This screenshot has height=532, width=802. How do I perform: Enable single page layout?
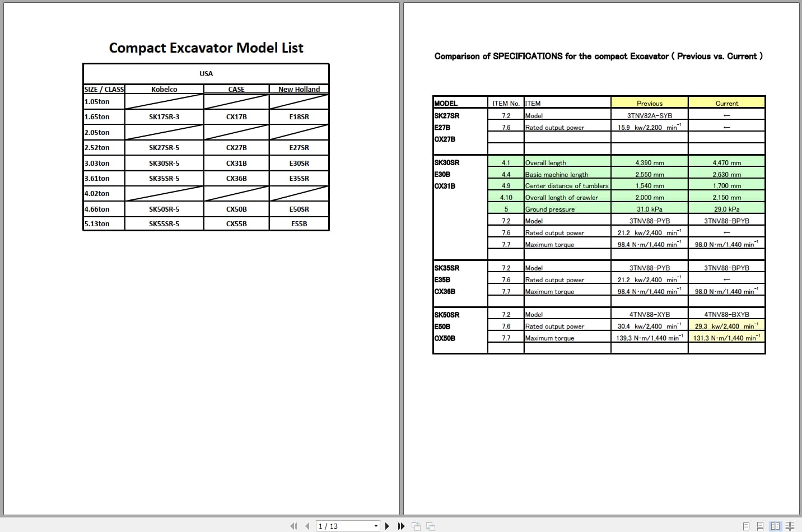746,526
